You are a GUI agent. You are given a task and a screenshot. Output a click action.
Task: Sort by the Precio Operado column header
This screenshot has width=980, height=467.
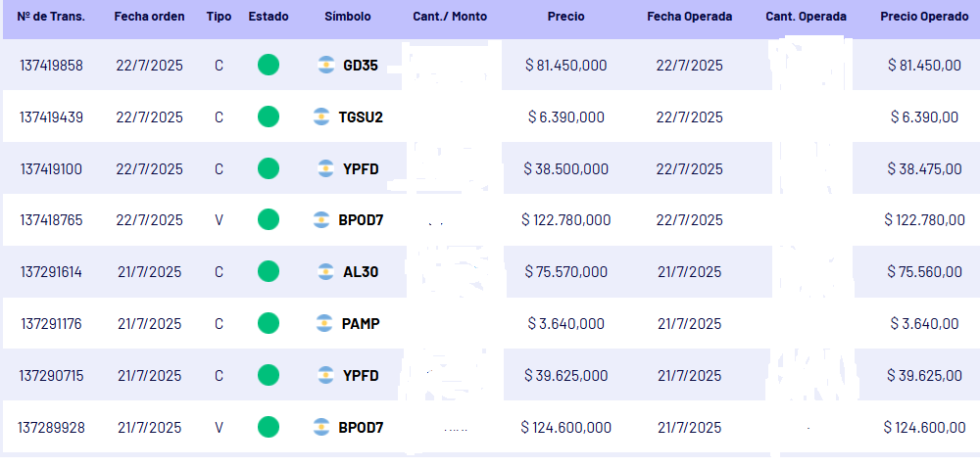(x=924, y=18)
